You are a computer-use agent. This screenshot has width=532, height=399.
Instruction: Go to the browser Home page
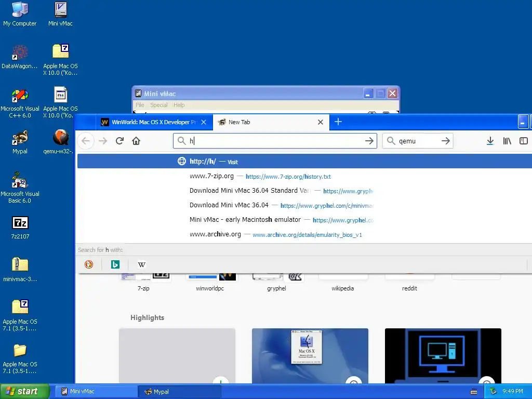tap(136, 141)
